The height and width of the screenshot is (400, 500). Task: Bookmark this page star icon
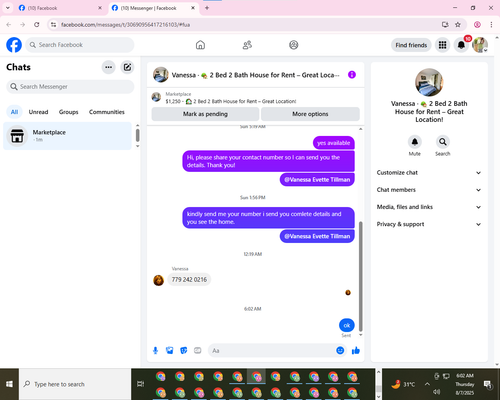(458, 25)
